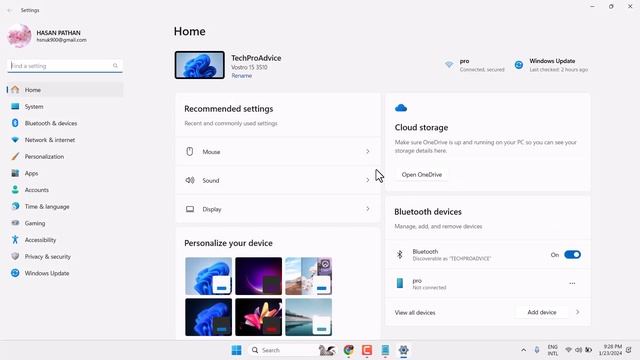The height and width of the screenshot is (360, 640).
Task: Click View all devices
Action: click(415, 313)
